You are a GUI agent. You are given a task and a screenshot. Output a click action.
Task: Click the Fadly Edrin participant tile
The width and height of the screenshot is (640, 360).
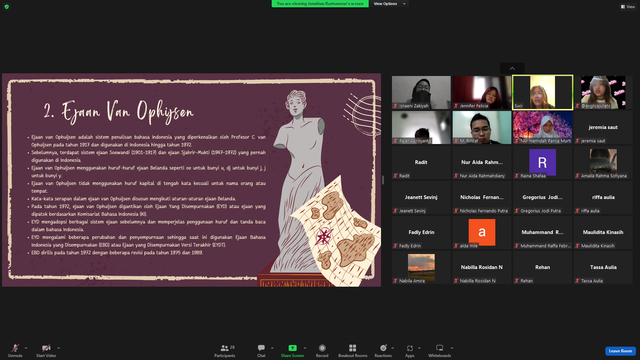(421, 232)
